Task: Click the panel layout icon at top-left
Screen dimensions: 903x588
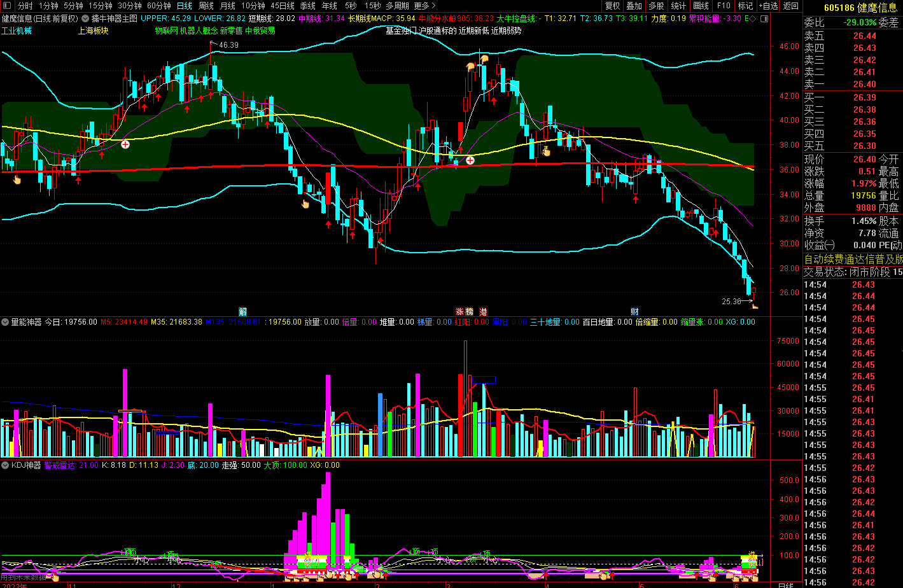Action: tap(6, 6)
